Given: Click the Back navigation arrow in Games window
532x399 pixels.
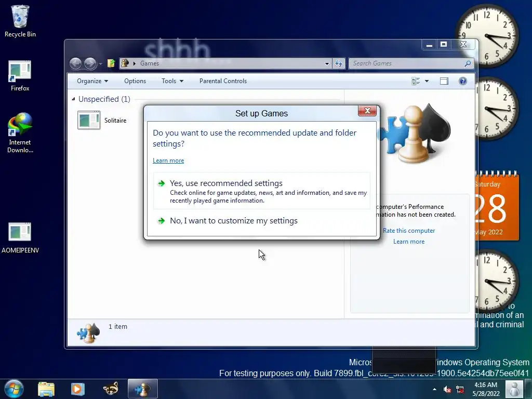Looking at the screenshot, I should [75, 63].
